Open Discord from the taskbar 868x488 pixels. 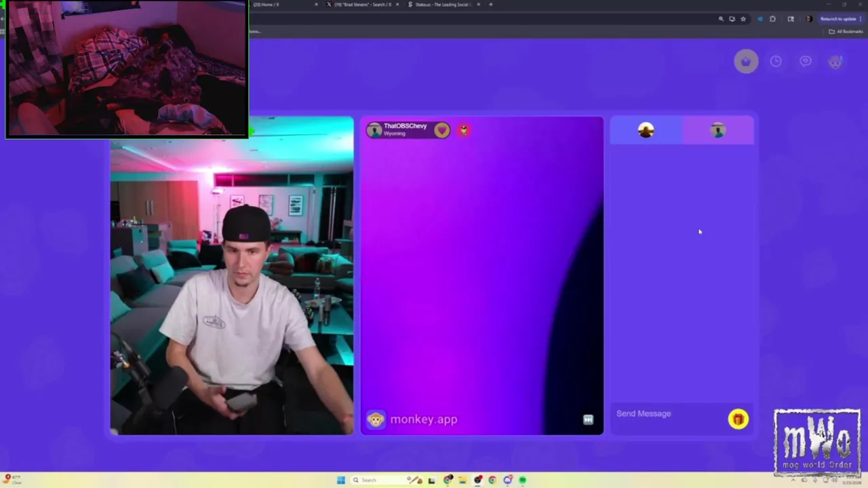[x=508, y=480]
